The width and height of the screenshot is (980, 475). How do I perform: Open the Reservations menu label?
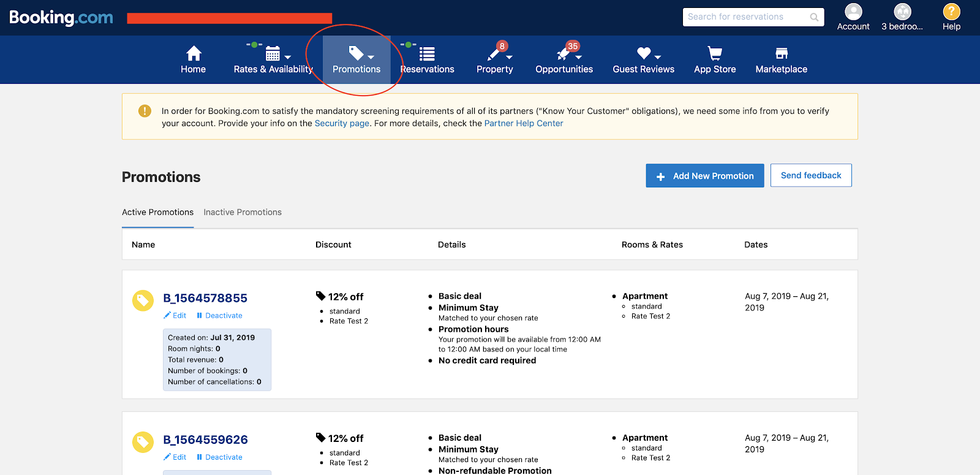[x=428, y=69]
